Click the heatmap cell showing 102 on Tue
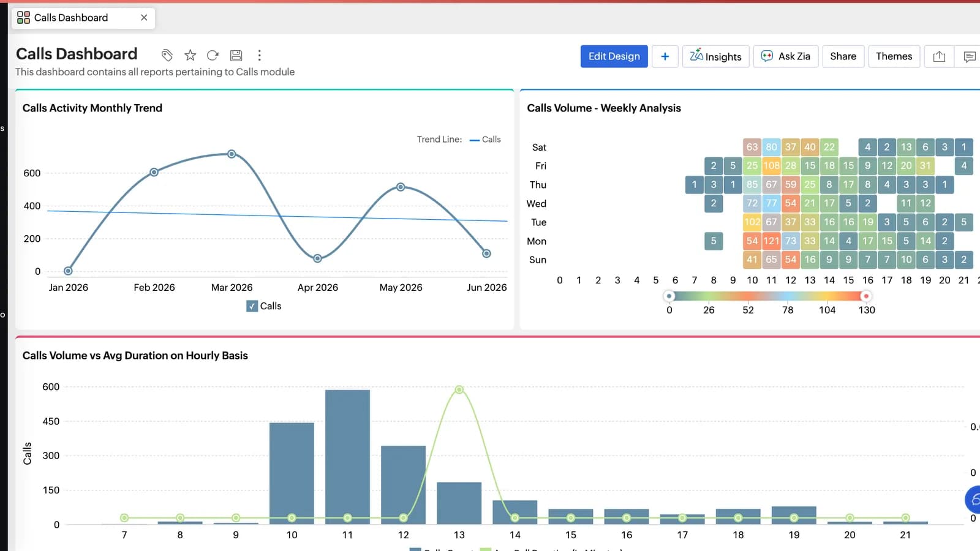This screenshot has width=980, height=551. click(752, 222)
